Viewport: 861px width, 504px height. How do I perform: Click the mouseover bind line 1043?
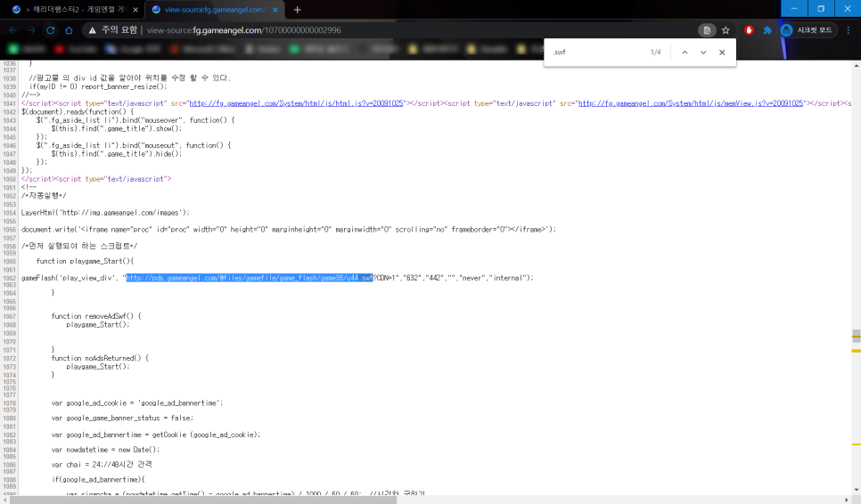point(135,120)
